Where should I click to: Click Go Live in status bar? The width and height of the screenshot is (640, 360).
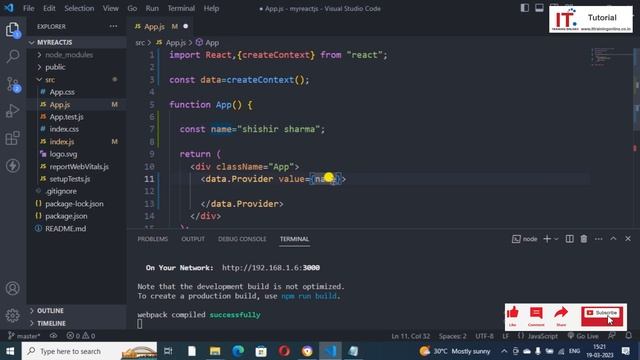coord(583,336)
